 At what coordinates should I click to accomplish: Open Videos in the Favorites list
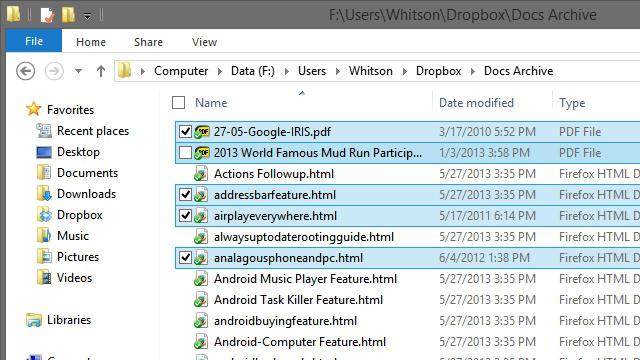(x=74, y=278)
